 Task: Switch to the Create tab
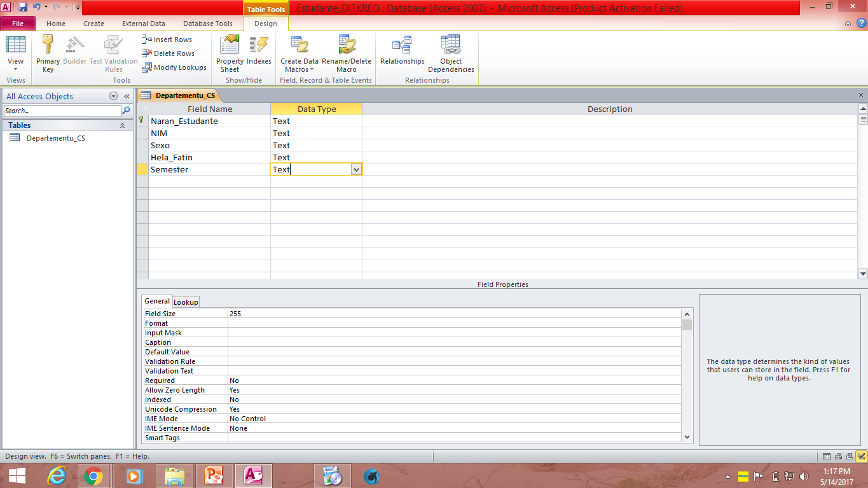93,24
